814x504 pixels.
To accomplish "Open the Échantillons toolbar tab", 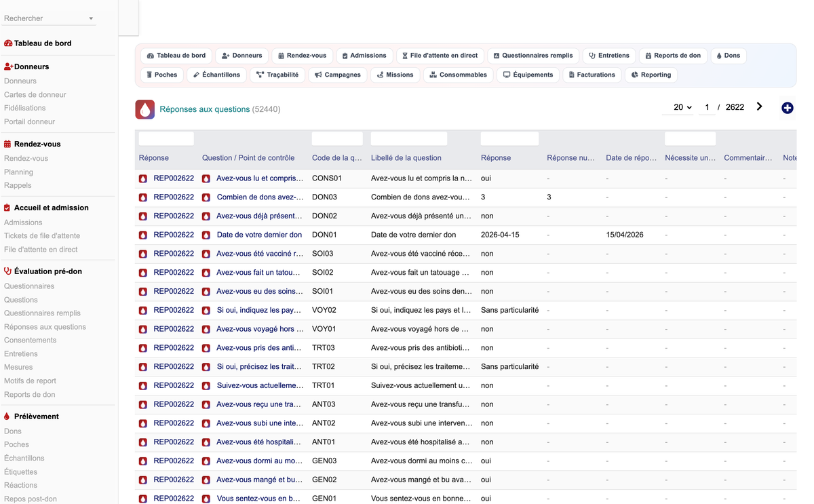I will point(216,75).
